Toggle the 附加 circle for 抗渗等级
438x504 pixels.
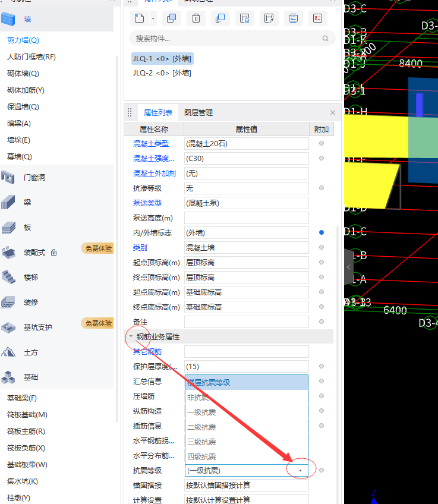(x=322, y=188)
